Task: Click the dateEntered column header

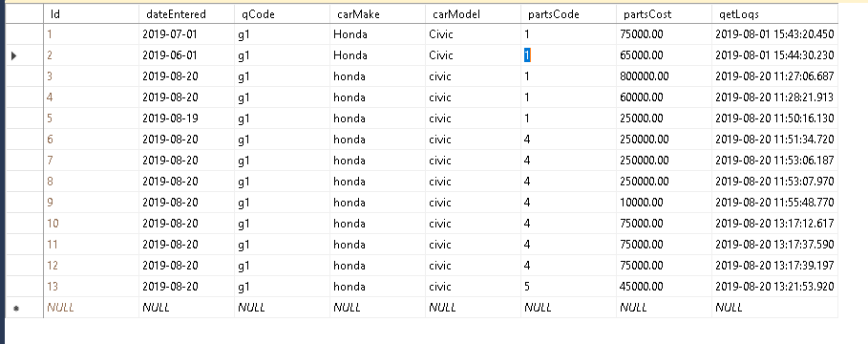Action: pyautogui.click(x=186, y=14)
